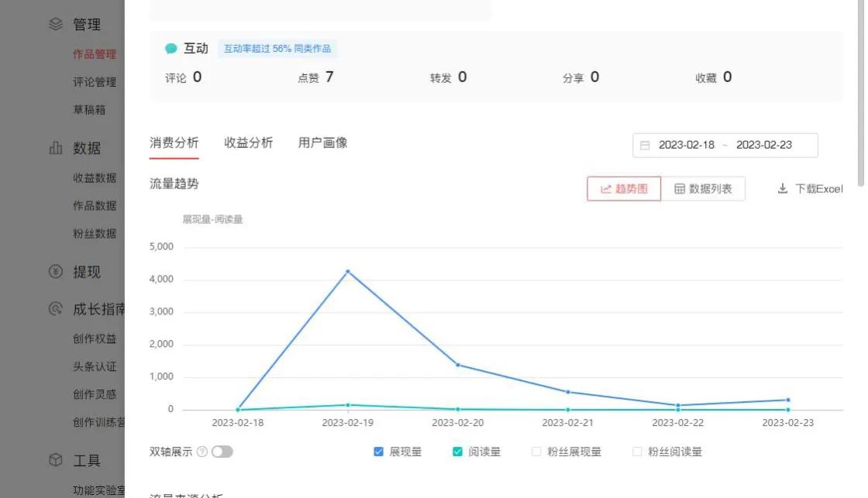Open the 2023-02-18 date range picker
The height and width of the screenshot is (498, 868).
click(686, 145)
